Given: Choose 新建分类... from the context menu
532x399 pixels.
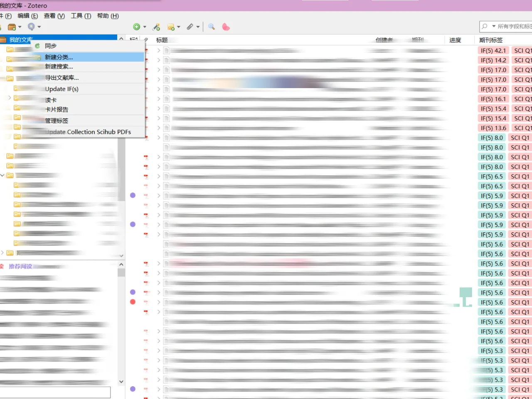Looking at the screenshot, I should coord(89,57).
